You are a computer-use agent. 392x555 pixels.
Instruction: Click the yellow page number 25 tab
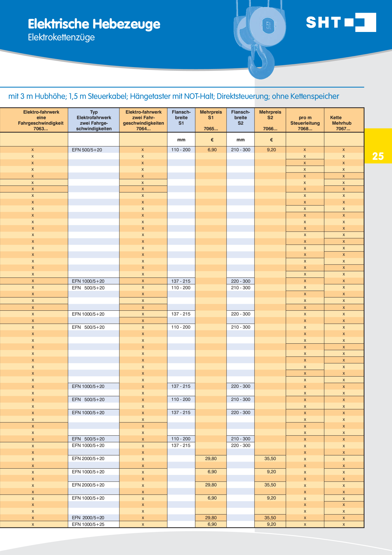click(x=378, y=146)
